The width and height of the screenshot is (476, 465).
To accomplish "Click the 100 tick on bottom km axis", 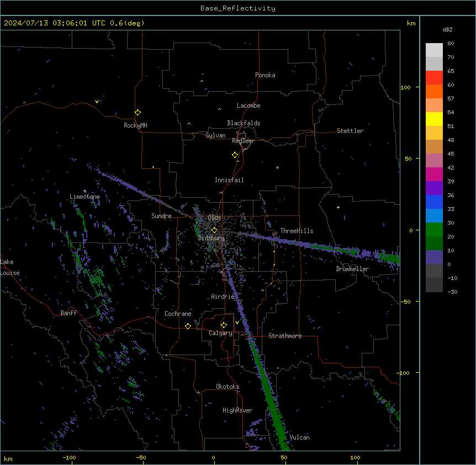I will coord(355,457).
